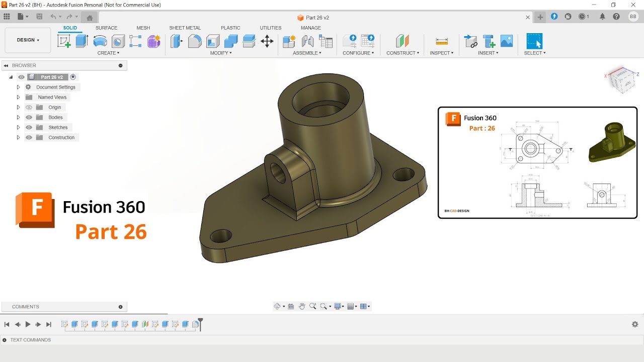Click the ViewCube in the corner
Viewport: 644px width, 362px height.
622,80
